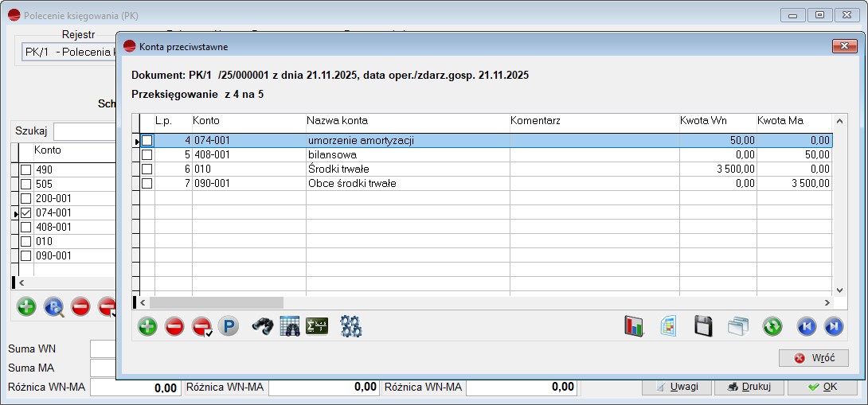Image resolution: width=868 pixels, height=405 pixels.
Task: Sort by the Kwota Wn column header
Action: pos(715,121)
